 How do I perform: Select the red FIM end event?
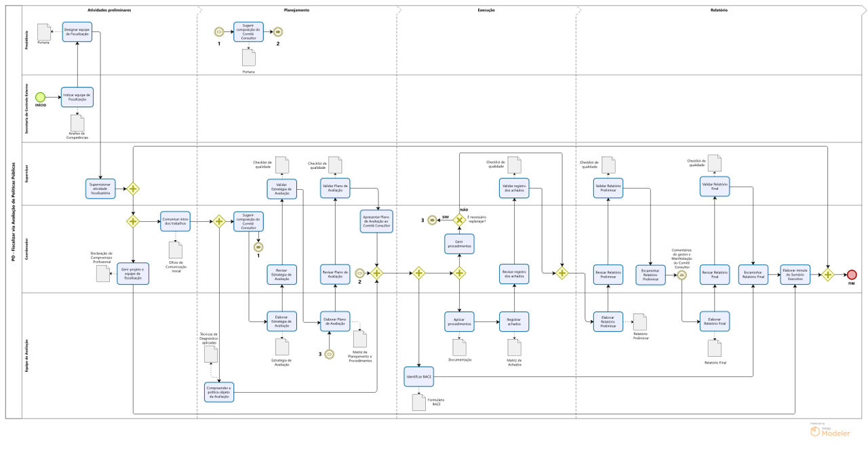[x=852, y=274]
